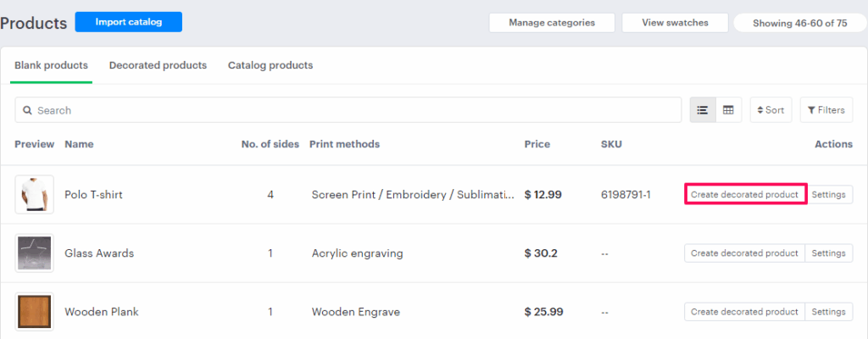Open Glass Awards preview thumbnail
Image resolution: width=868 pixels, height=339 pixels.
click(34, 253)
